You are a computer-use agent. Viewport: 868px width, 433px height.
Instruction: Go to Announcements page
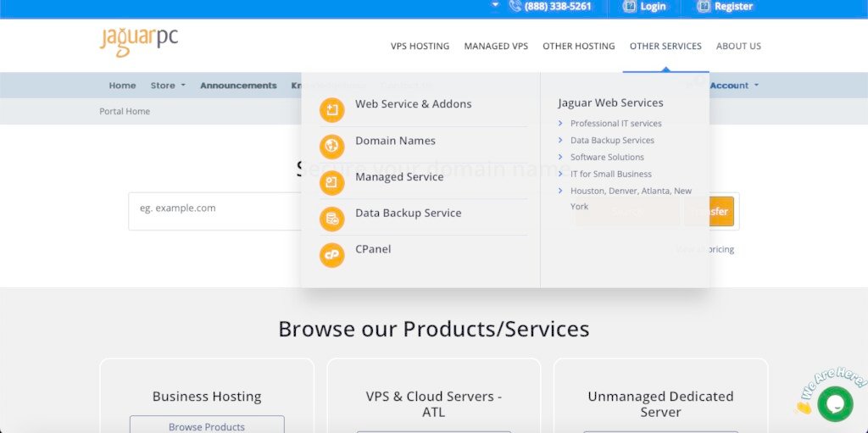(x=238, y=86)
